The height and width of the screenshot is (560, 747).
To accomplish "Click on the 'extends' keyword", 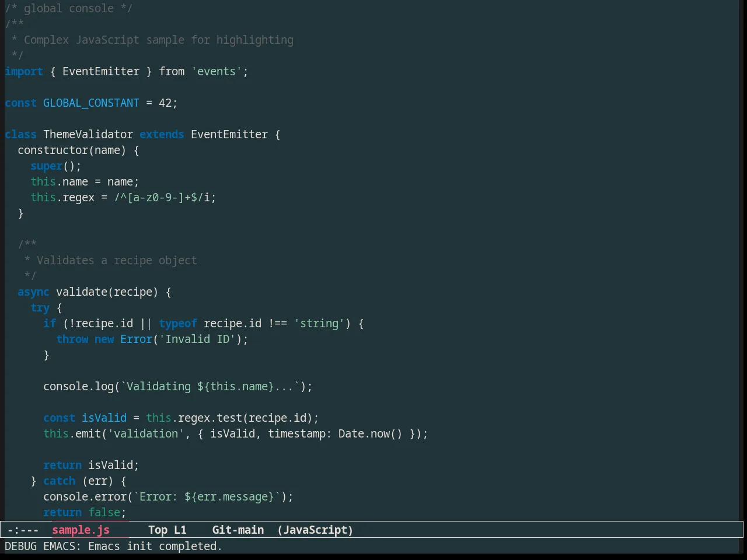I will 162,134.
